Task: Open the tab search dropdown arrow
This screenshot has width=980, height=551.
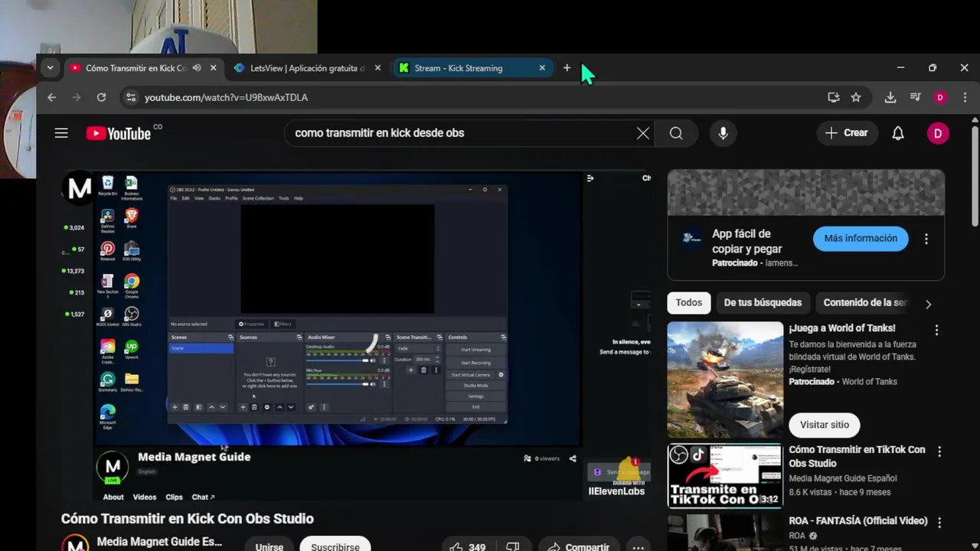Action: (x=50, y=68)
